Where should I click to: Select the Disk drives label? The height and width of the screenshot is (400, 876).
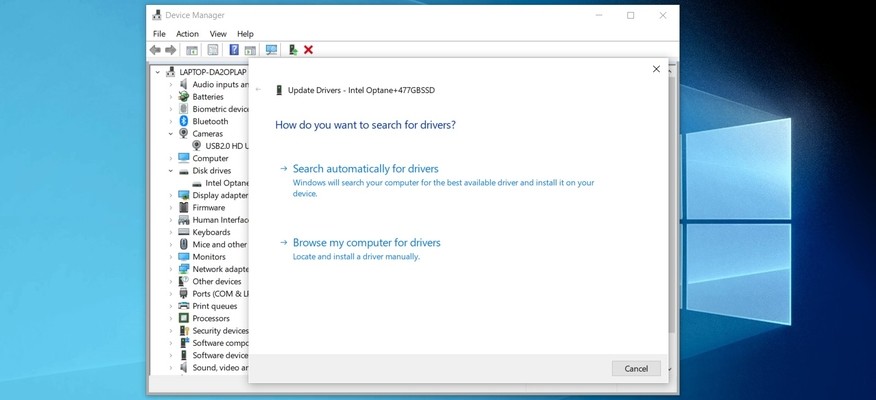212,170
